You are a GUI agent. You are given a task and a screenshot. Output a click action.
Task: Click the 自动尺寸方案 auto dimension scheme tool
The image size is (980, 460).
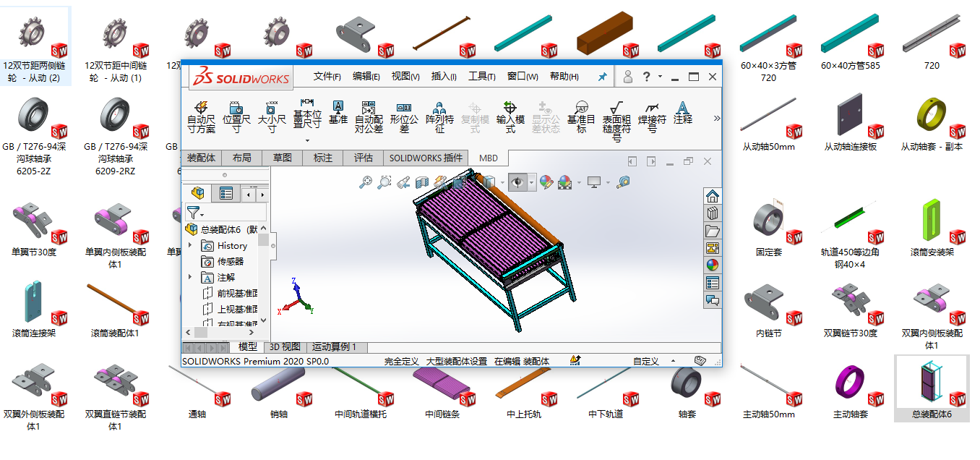tap(201, 116)
